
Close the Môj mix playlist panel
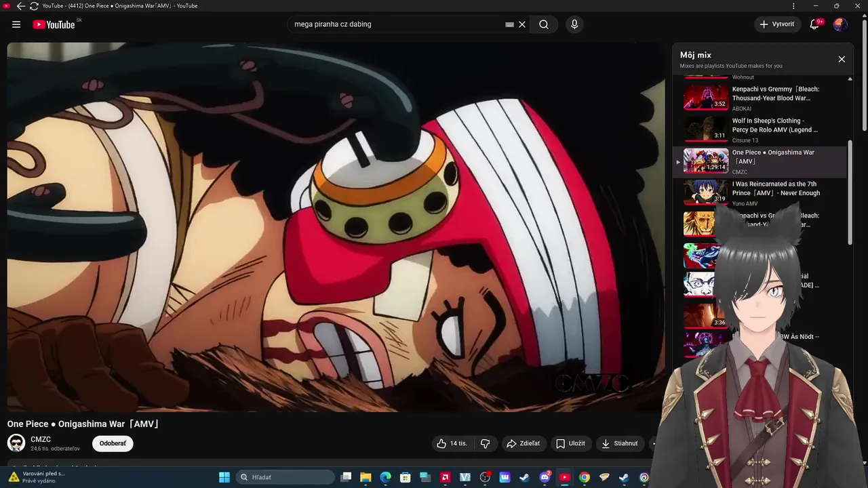tap(842, 59)
